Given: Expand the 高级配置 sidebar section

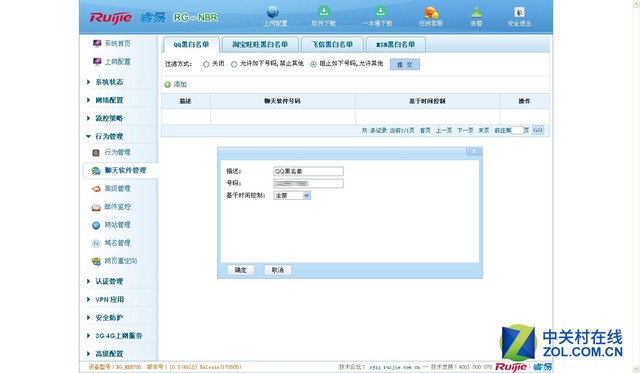Looking at the screenshot, I should (109, 353).
